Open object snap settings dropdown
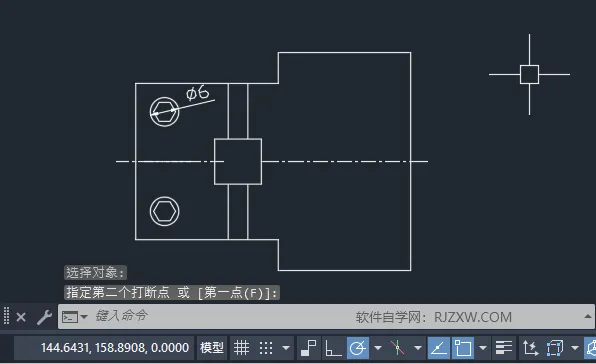The height and width of the screenshot is (364, 596). point(483,348)
